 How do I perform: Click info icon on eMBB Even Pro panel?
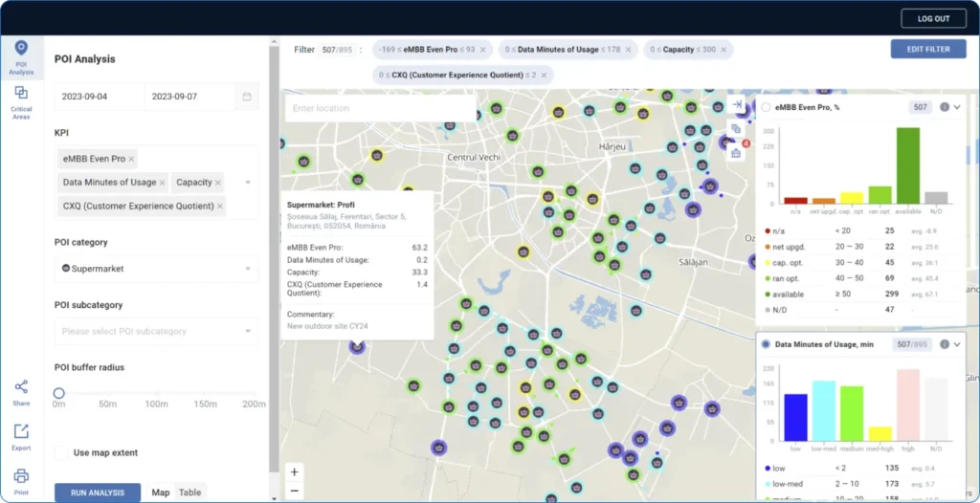coord(944,107)
